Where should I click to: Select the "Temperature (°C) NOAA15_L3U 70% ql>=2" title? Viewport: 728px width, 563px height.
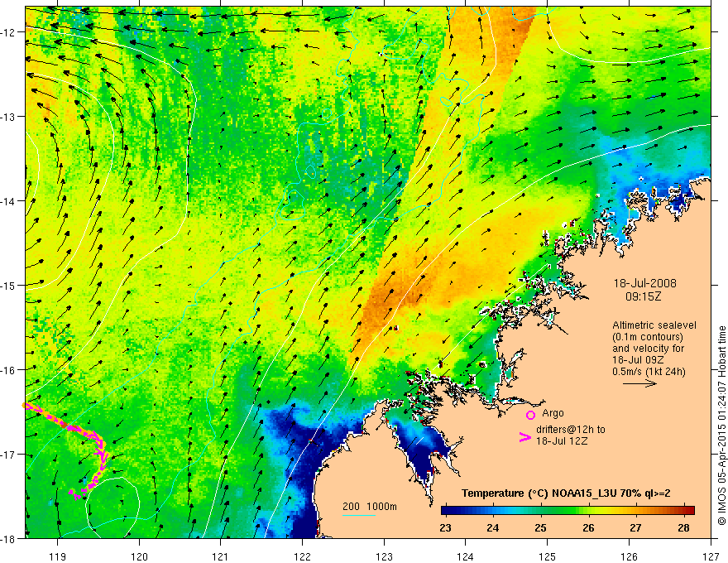coord(566,493)
